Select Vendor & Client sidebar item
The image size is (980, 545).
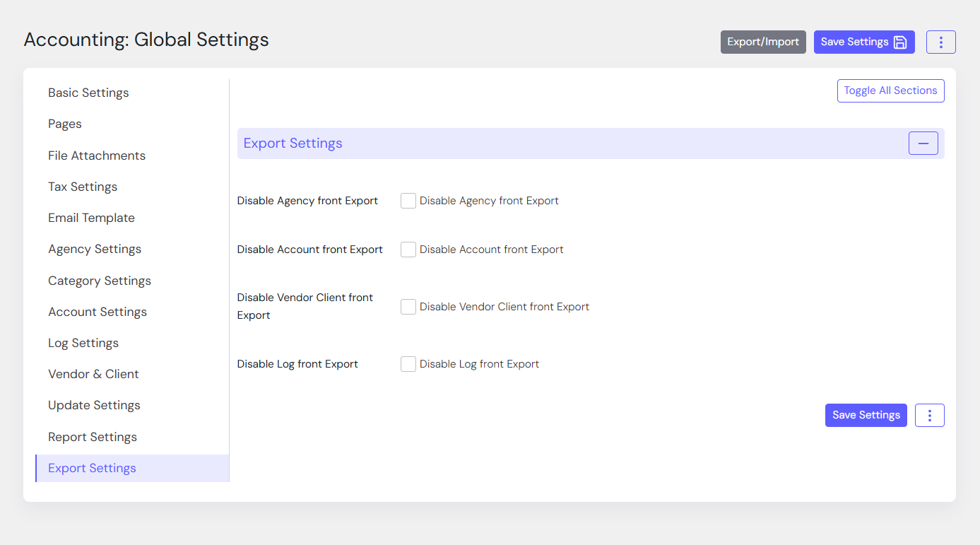coord(93,374)
